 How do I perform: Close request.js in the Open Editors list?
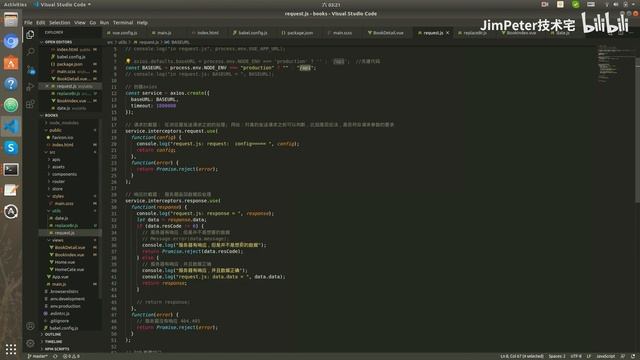tap(47, 86)
